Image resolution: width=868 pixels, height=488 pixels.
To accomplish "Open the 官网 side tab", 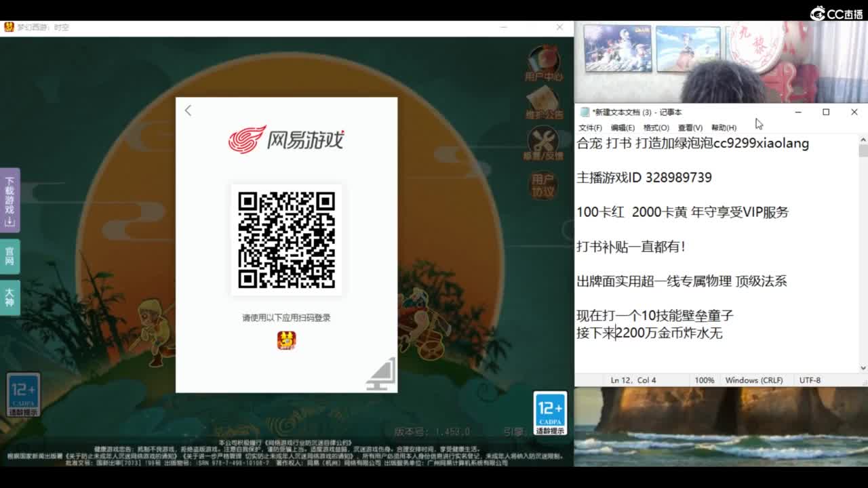I will (9, 256).
